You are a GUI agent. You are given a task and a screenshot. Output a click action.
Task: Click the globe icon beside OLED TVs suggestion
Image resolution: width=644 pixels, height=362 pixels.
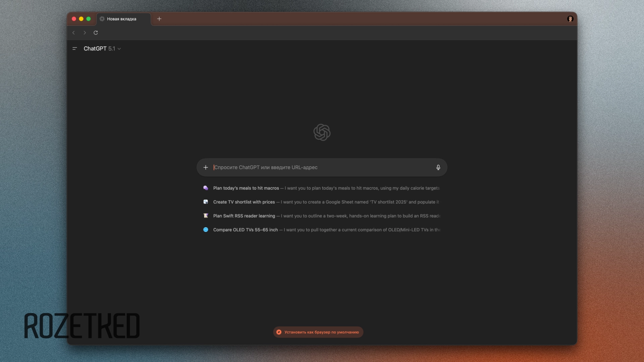pyautogui.click(x=206, y=230)
